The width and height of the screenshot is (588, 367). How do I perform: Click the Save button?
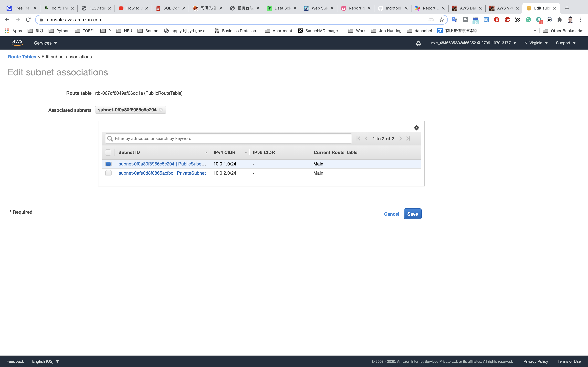[x=412, y=214]
